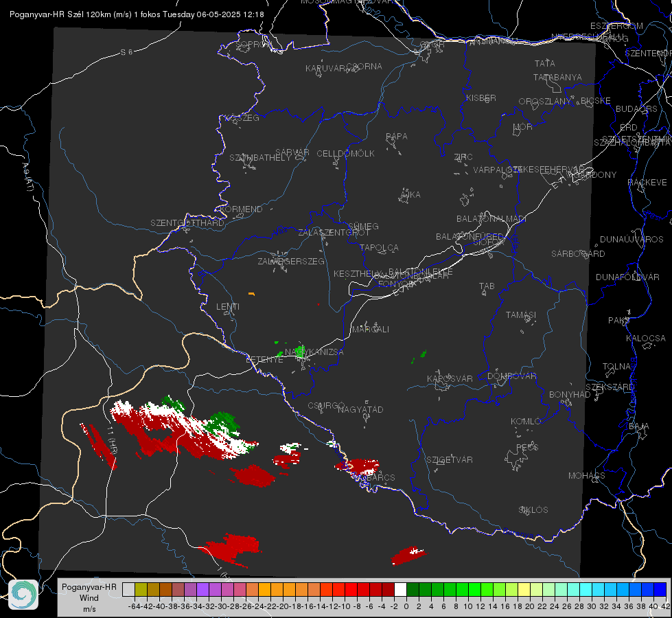The image size is (672, 618).
Task: Pick the violet swatch between -34 and -32
Action: tap(202, 589)
